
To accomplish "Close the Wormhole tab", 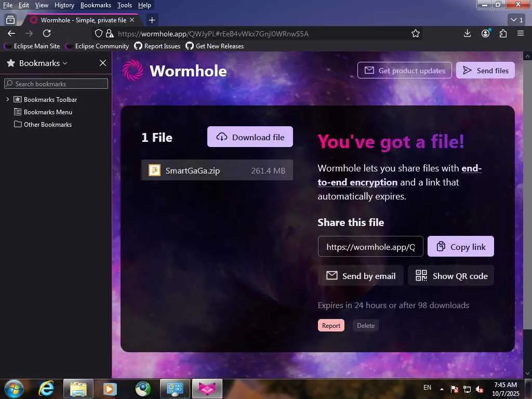I will pyautogui.click(x=132, y=20).
